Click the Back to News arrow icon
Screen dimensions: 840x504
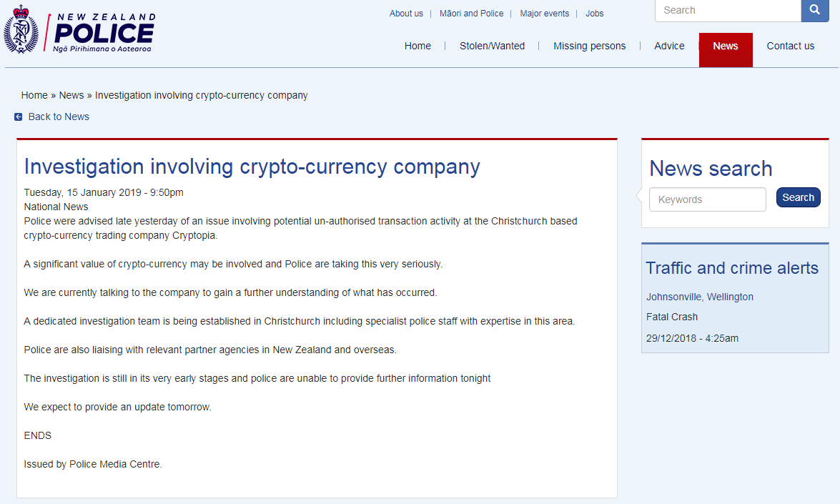18,117
